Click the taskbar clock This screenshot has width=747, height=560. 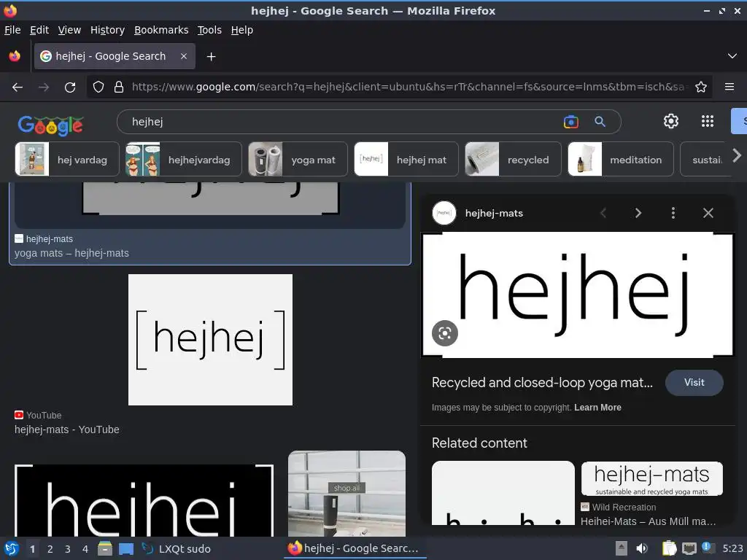coord(732,548)
